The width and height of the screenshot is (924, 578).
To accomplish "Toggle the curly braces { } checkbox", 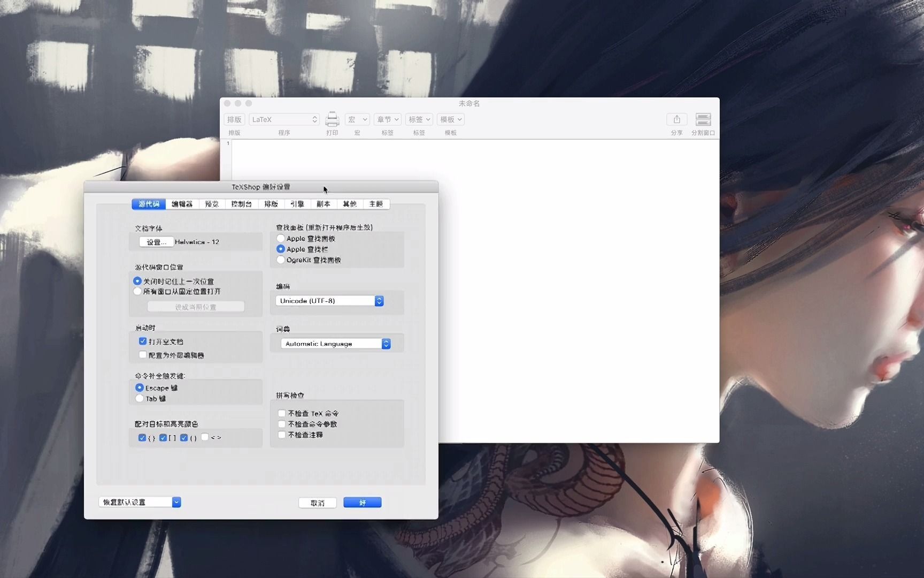I will pyautogui.click(x=142, y=438).
